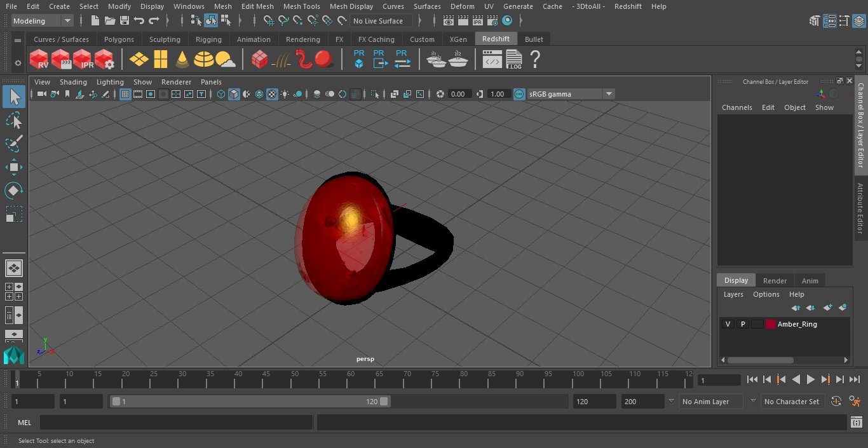The width and height of the screenshot is (868, 448).
Task: Open Redshift render settings gear cube
Action: [104, 59]
